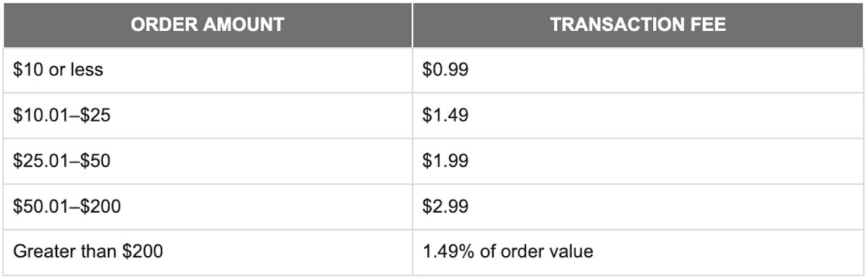Click the "Greater than $200" cell
The width and height of the screenshot is (868, 280).
point(208,253)
